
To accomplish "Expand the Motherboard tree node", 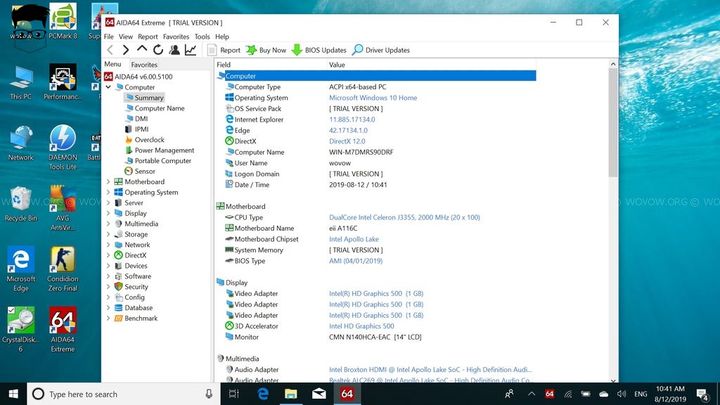I will (109, 182).
